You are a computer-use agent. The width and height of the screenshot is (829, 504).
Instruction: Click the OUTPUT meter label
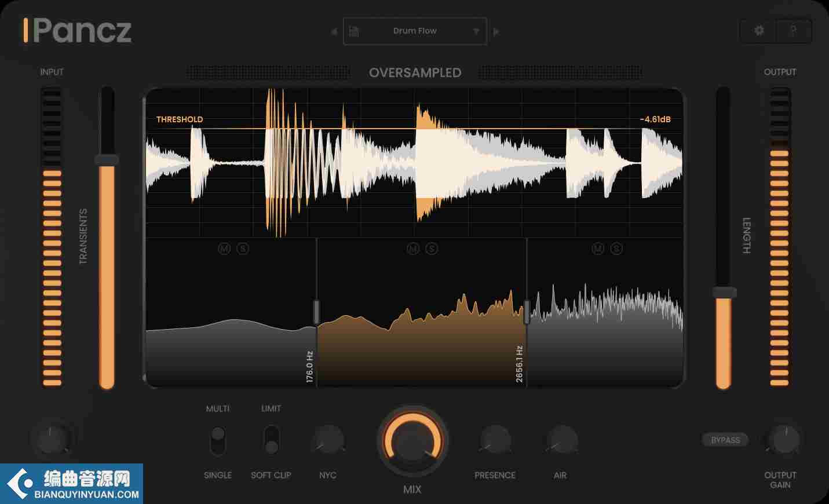point(780,72)
